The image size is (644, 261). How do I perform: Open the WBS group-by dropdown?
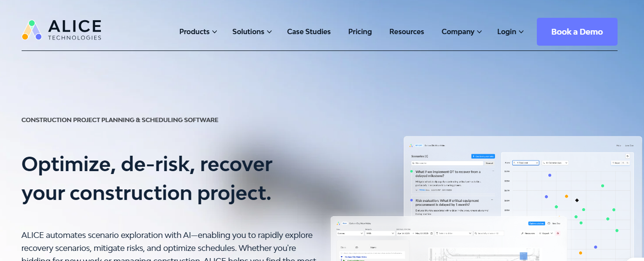coord(380,233)
